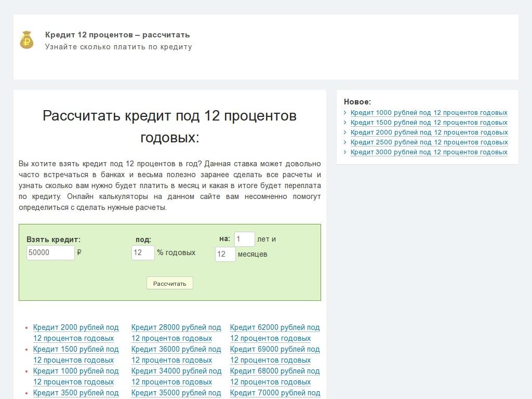Click the 'на:' label before the years field
The image size is (532, 399).
[224, 238]
